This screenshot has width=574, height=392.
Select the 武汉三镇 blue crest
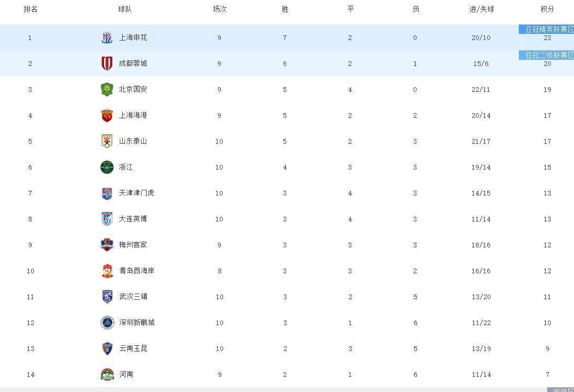(107, 296)
